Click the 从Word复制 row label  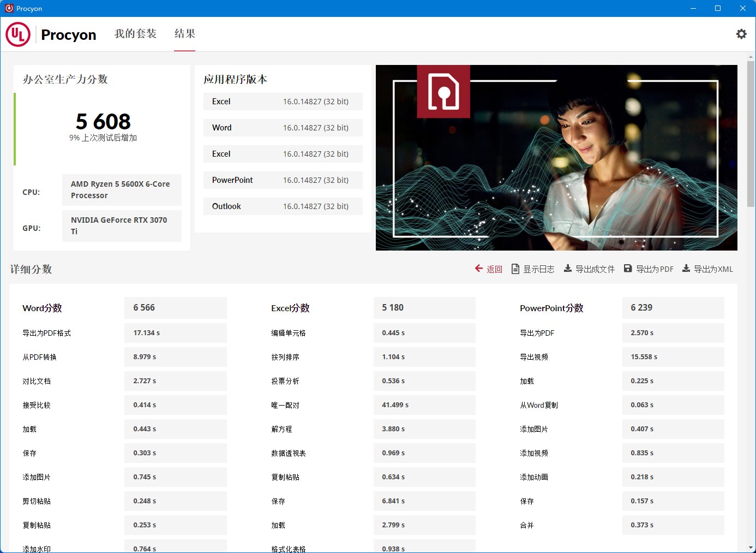539,405
